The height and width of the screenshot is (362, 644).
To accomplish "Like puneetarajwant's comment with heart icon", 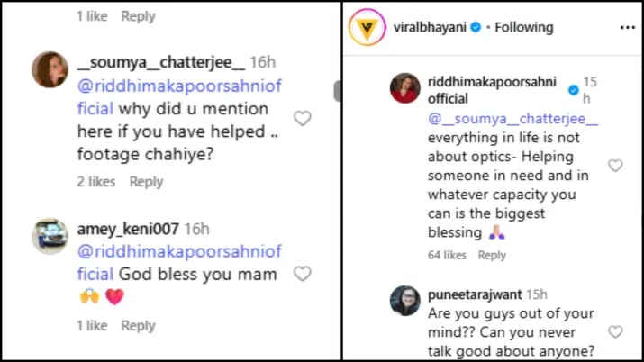I will 615,331.
